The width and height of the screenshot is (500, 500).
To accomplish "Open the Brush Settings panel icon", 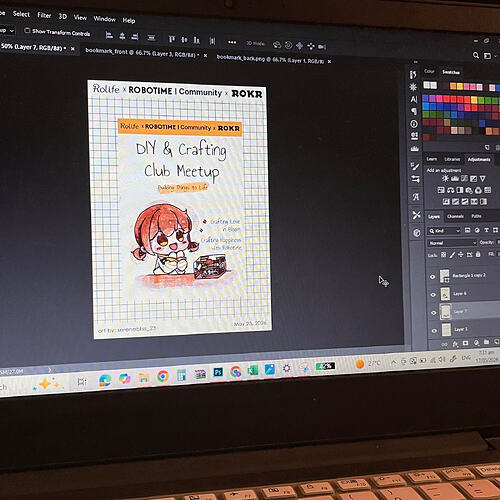I will [415, 166].
